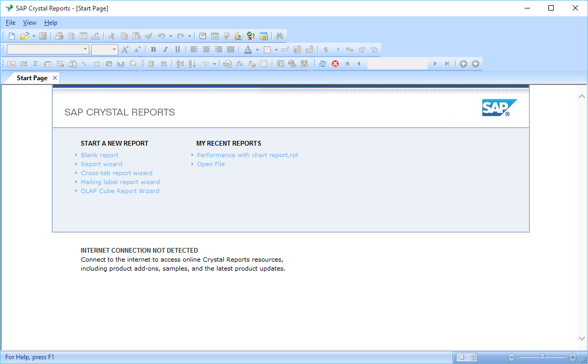Open Performance with chart report.rpt
The width and height of the screenshot is (588, 364).
(x=247, y=155)
